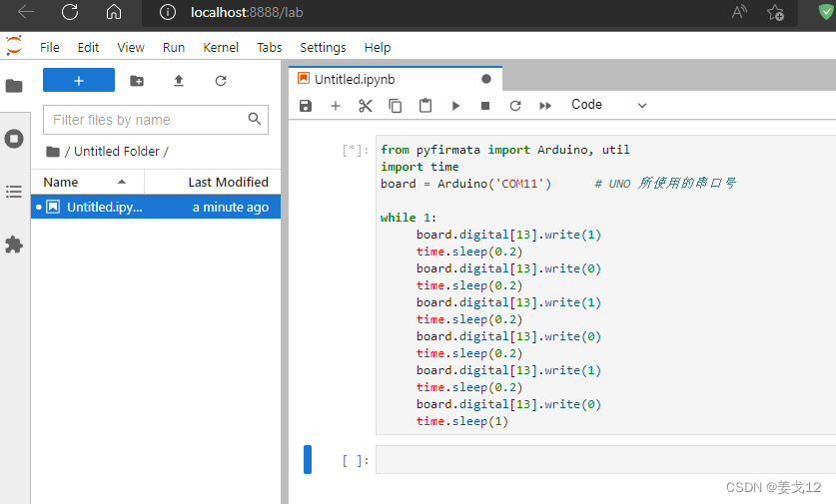Sort files by Last Modified column

click(x=213, y=183)
